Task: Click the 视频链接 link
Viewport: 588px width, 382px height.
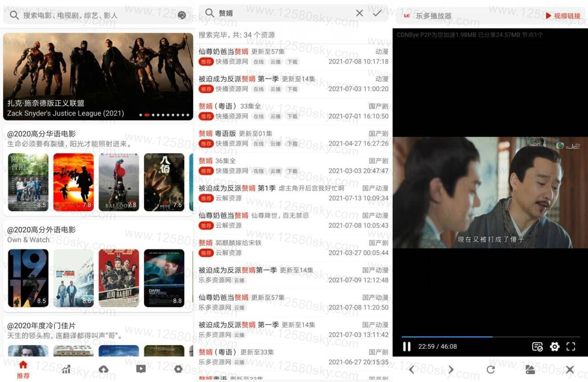Action: 563,16
